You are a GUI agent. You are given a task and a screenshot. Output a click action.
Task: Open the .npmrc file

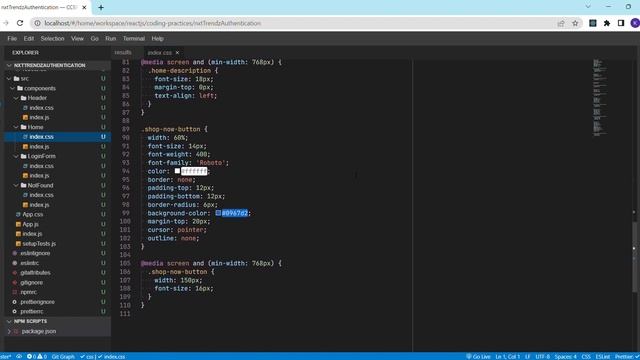pyautogui.click(x=29, y=292)
